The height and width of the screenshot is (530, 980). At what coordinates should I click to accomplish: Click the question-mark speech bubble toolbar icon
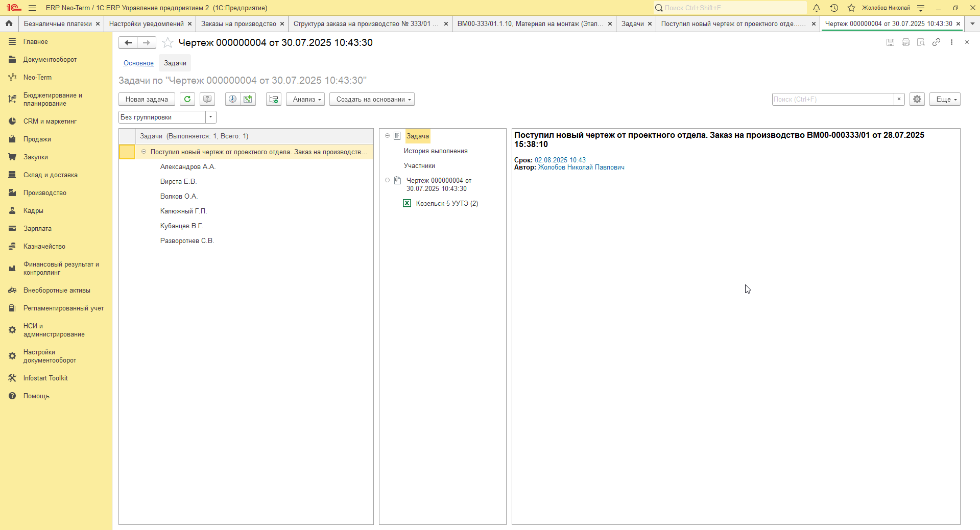coord(207,99)
